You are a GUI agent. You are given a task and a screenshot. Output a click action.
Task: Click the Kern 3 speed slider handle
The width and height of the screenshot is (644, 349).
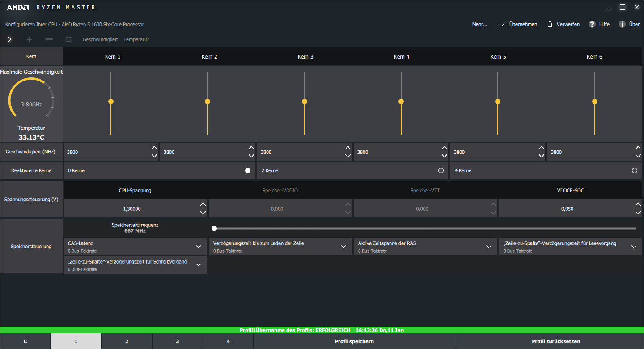pyautogui.click(x=305, y=102)
